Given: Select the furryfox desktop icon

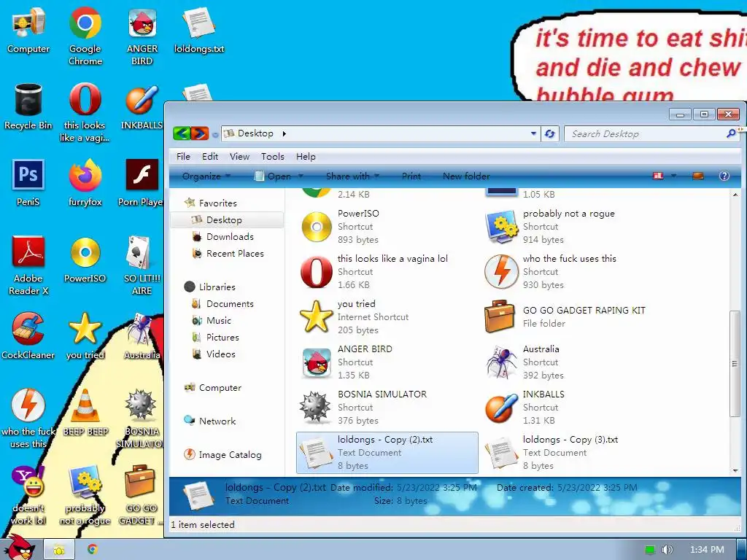Looking at the screenshot, I should click(x=85, y=183).
